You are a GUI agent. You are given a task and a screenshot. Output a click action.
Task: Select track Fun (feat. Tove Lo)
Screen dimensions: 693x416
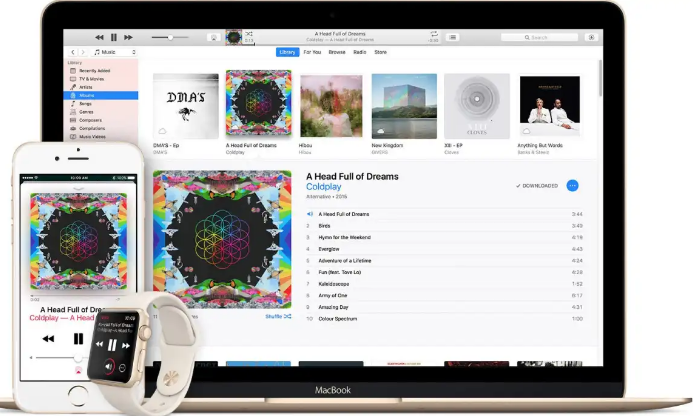(445, 272)
